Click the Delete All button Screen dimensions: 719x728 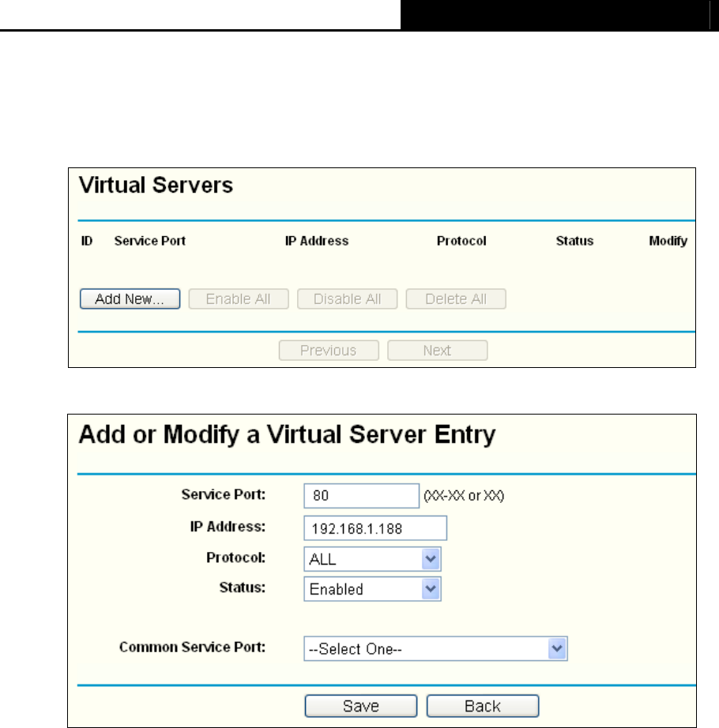tap(456, 299)
